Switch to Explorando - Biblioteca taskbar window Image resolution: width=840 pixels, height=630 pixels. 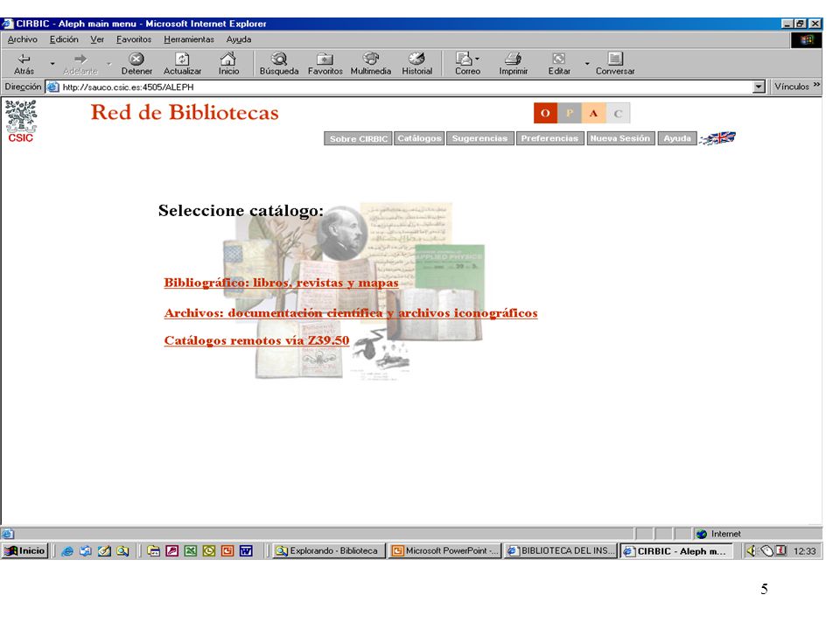tap(329, 550)
